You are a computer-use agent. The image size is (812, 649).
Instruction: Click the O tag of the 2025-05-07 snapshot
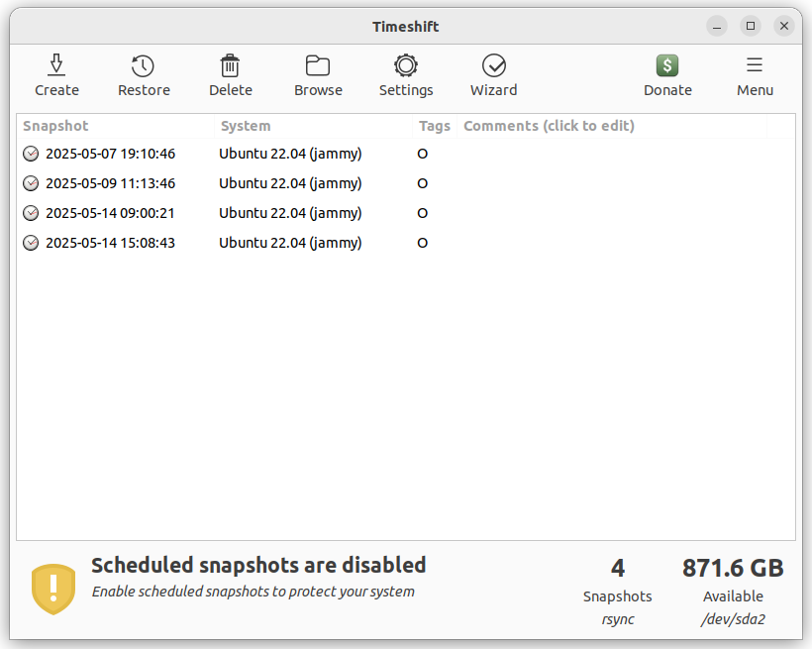422,154
